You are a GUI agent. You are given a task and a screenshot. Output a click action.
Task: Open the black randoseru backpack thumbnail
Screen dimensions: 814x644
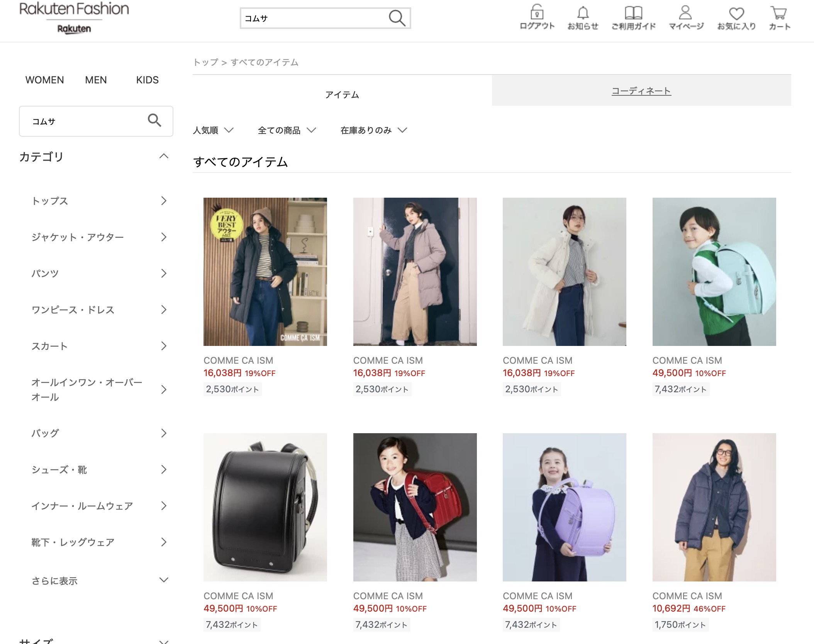[265, 507]
